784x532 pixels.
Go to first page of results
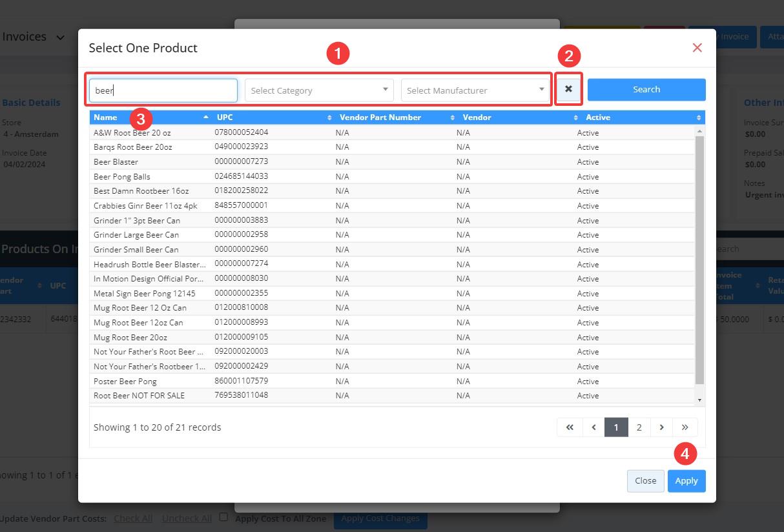pyautogui.click(x=570, y=427)
